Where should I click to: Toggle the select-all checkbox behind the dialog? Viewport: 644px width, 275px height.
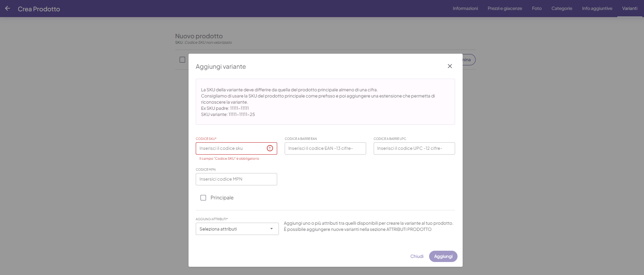(x=182, y=60)
